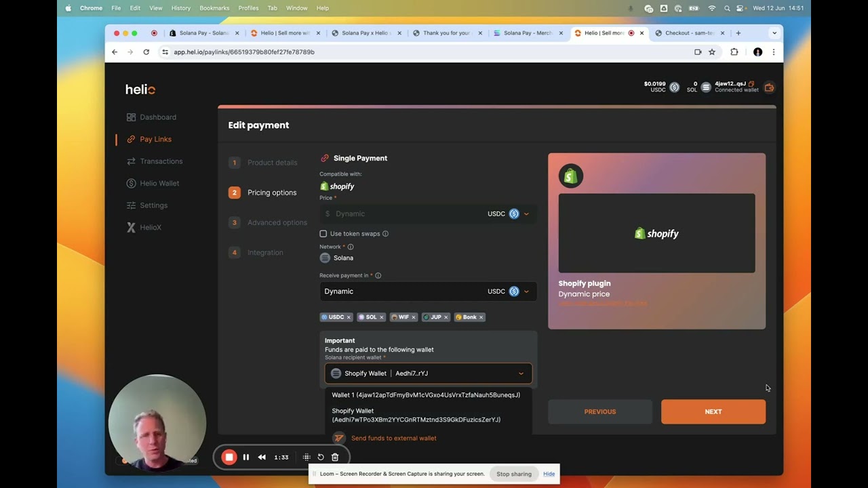Remove the WIF token chip
This screenshot has width=868, height=488.
pos(414,317)
